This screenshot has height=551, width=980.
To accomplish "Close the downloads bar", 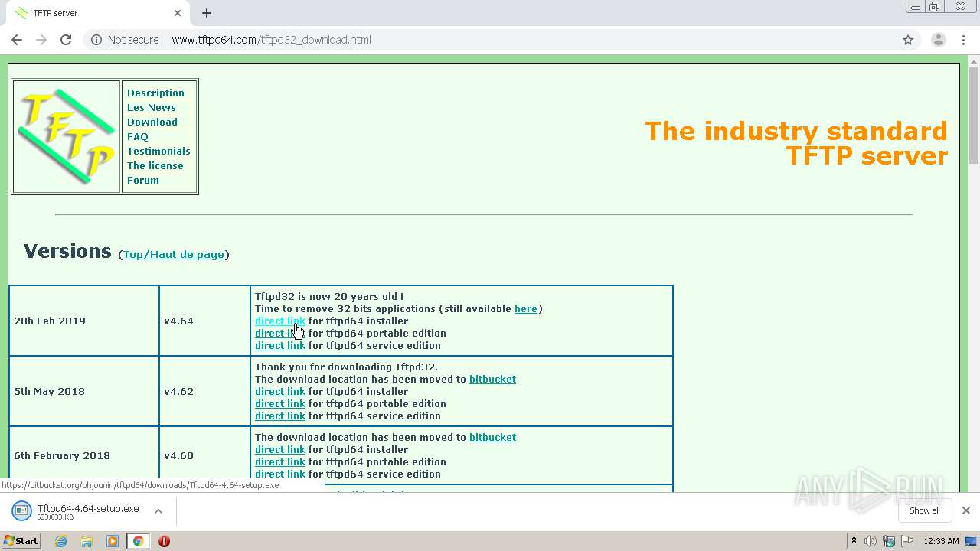I will (966, 510).
